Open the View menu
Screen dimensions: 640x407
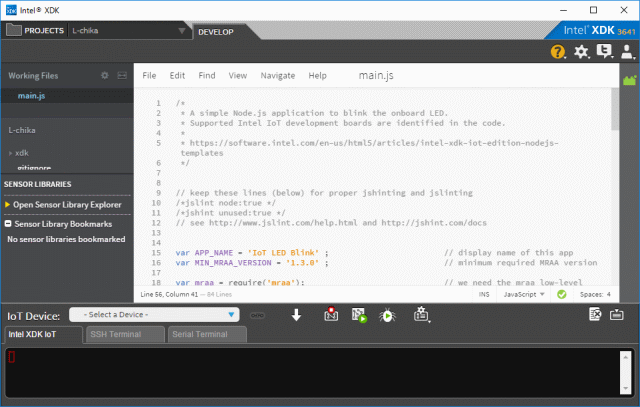[x=238, y=76]
